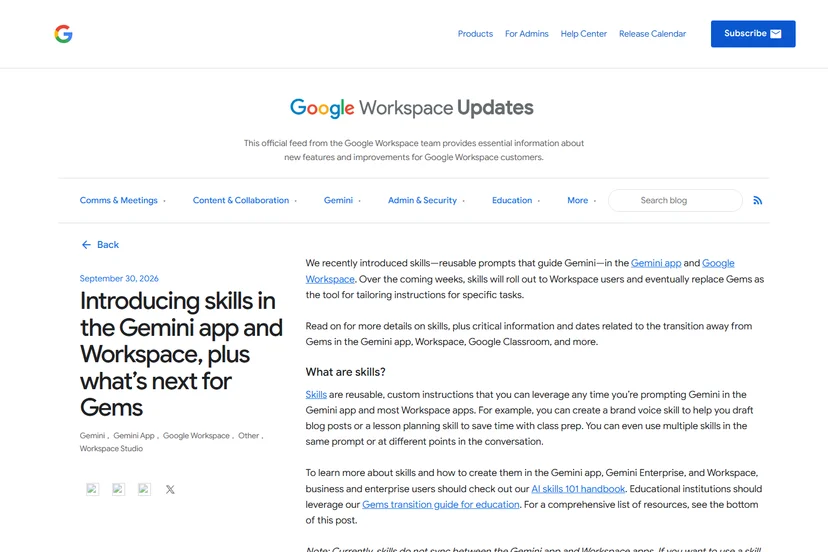Select the Gemini tag under the title
Viewport: 828px width, 552px height.
[92, 435]
